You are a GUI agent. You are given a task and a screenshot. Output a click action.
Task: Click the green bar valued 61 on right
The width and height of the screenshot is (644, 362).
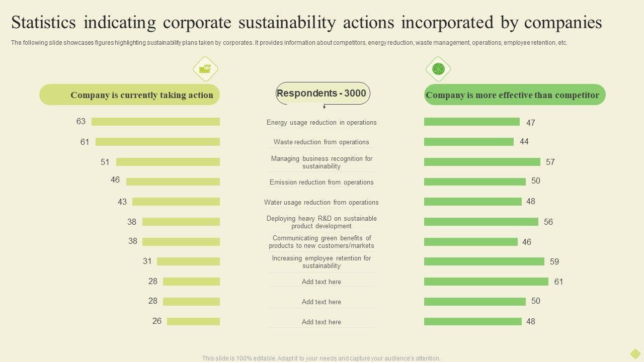pos(486,282)
